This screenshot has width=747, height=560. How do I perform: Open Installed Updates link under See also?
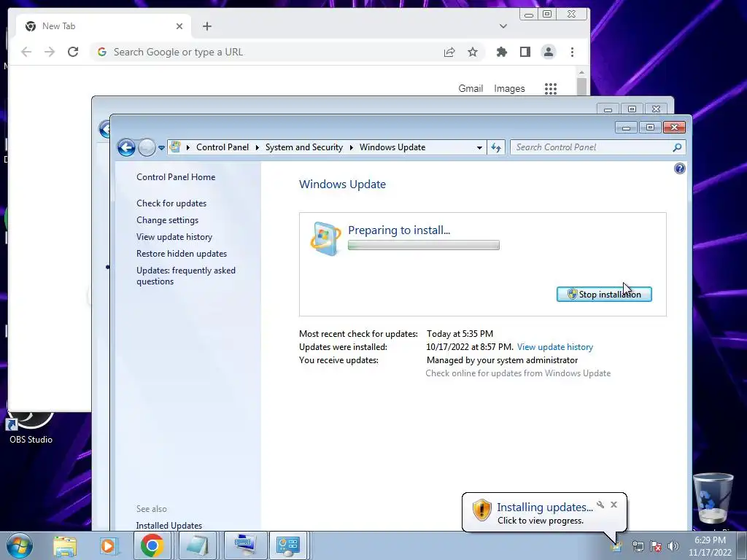pos(169,526)
